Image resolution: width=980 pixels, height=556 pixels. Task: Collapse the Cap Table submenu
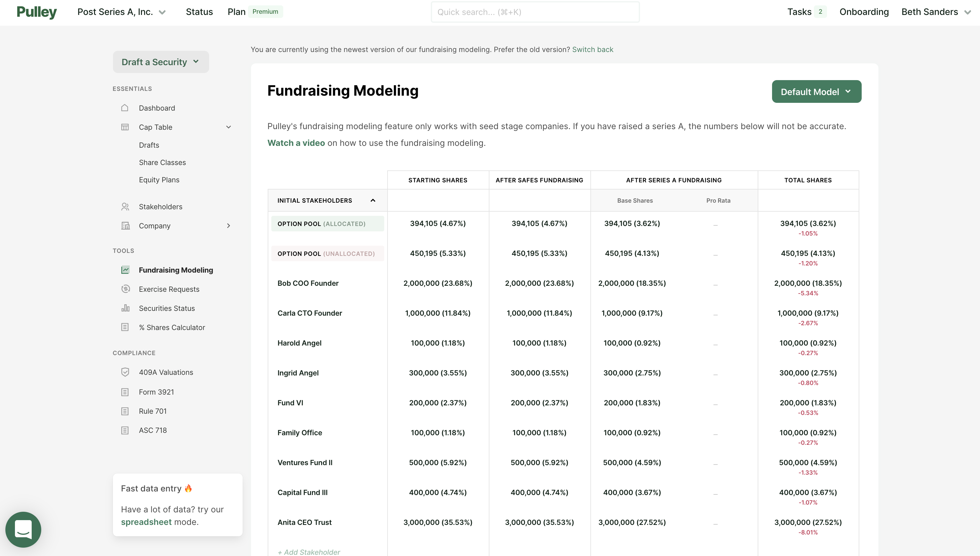228,127
